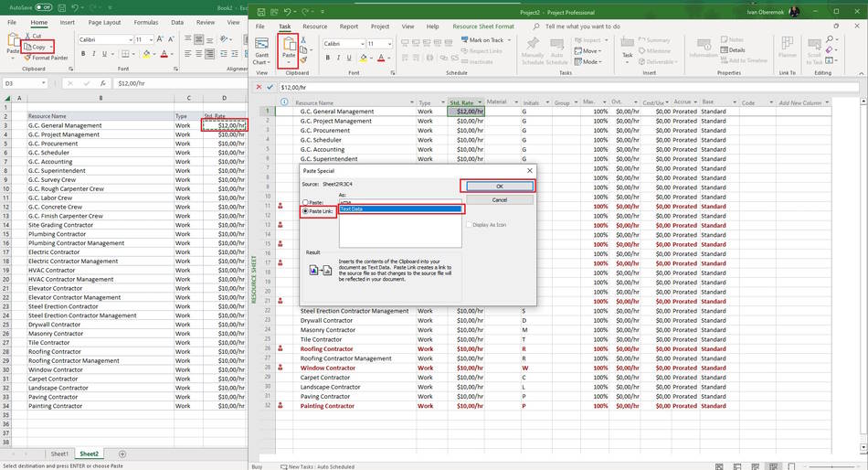The width and height of the screenshot is (868, 470).
Task: Select Text Data in As list
Action: point(400,209)
